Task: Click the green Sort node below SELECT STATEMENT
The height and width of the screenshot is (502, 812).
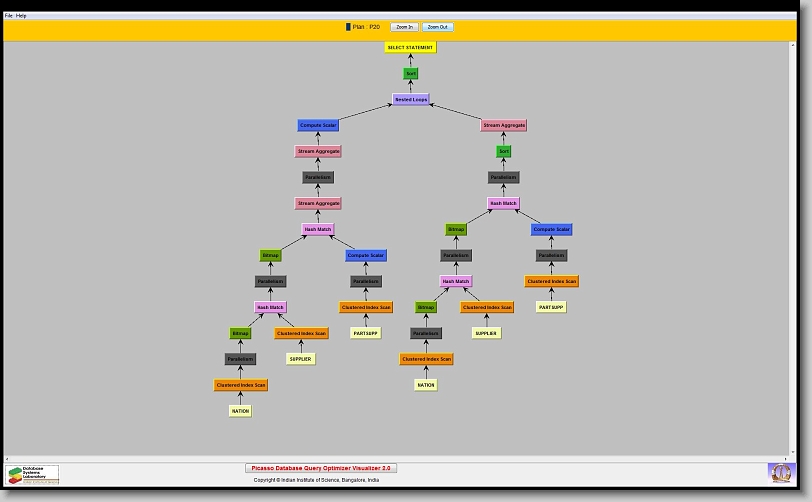Action: pyautogui.click(x=410, y=74)
